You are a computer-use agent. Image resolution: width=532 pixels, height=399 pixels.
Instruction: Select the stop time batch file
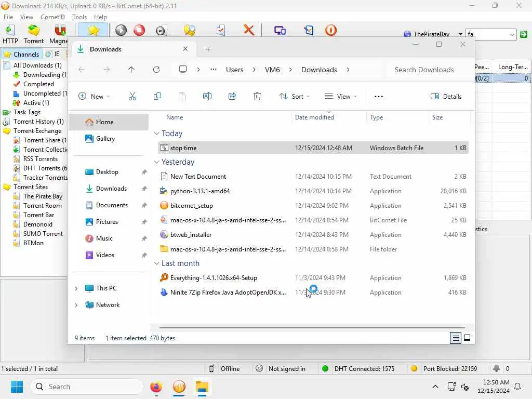tap(313, 148)
